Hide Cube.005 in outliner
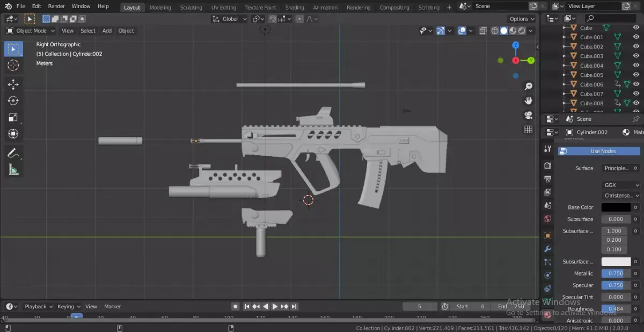This screenshot has height=332, width=644. point(636,75)
